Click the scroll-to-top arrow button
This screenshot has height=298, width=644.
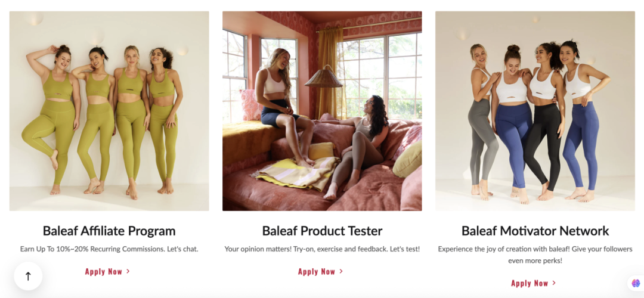(x=28, y=276)
